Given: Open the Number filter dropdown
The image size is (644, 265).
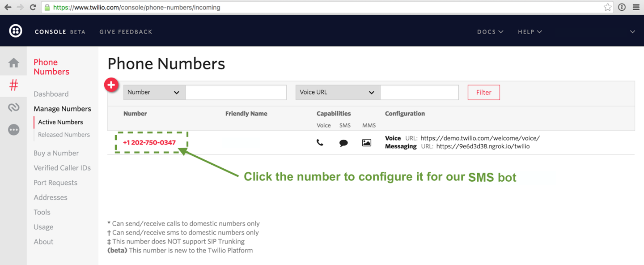Looking at the screenshot, I should (x=154, y=92).
